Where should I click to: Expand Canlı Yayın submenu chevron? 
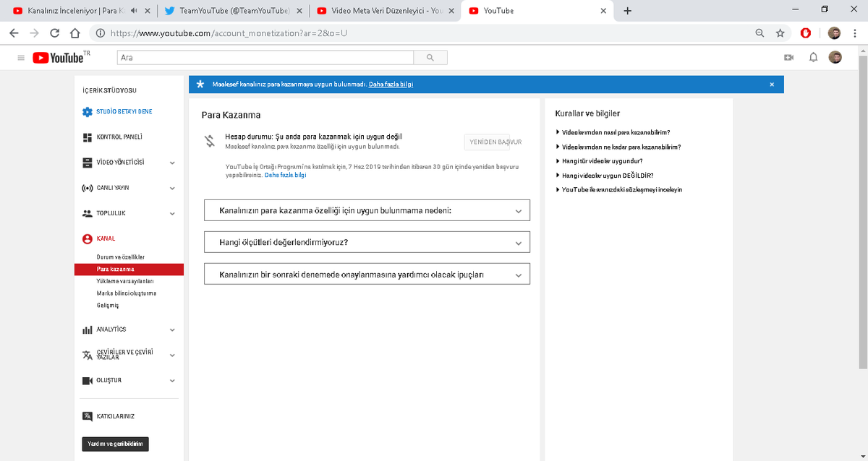[172, 189]
